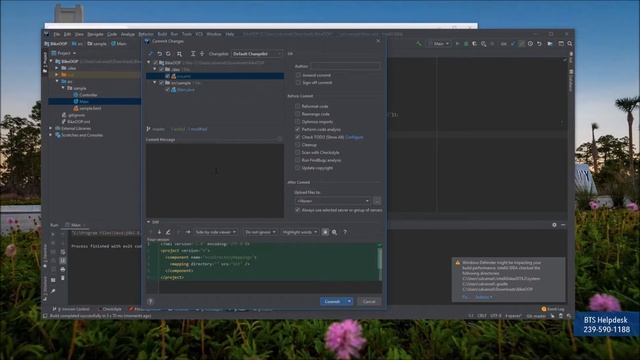Click the Cancel button
The height and width of the screenshot is (360, 640).
pos(369,301)
